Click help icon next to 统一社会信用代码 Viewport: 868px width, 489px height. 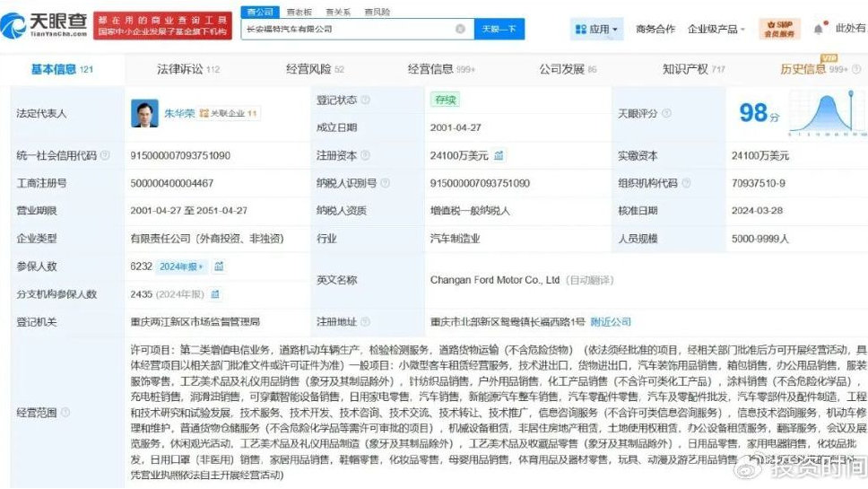coord(105,155)
